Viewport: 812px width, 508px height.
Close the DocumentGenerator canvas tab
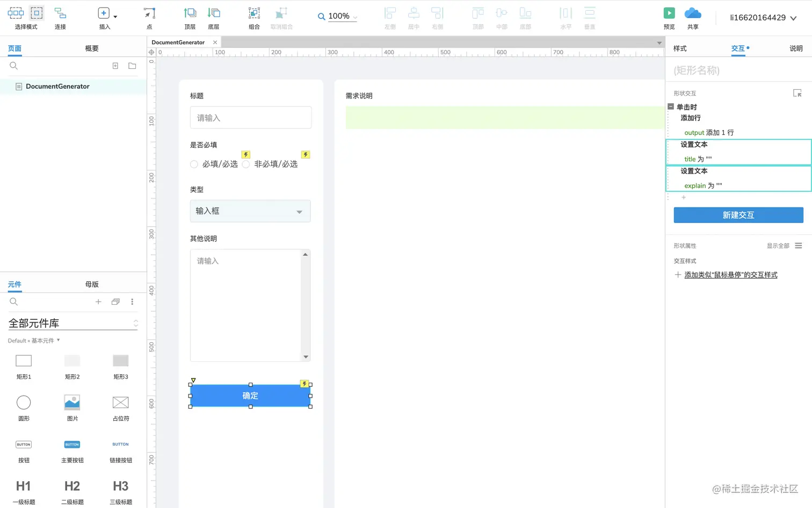[215, 42]
